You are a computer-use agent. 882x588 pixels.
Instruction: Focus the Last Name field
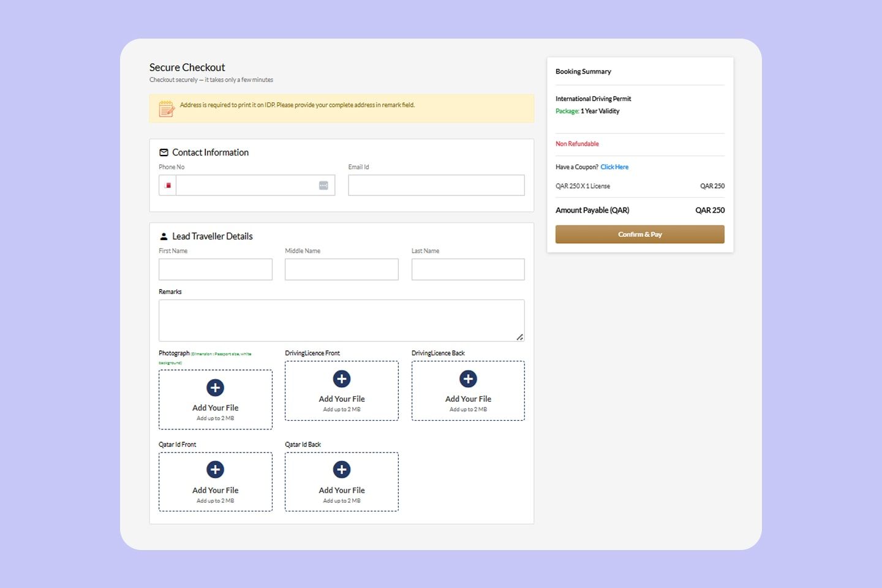tap(468, 269)
